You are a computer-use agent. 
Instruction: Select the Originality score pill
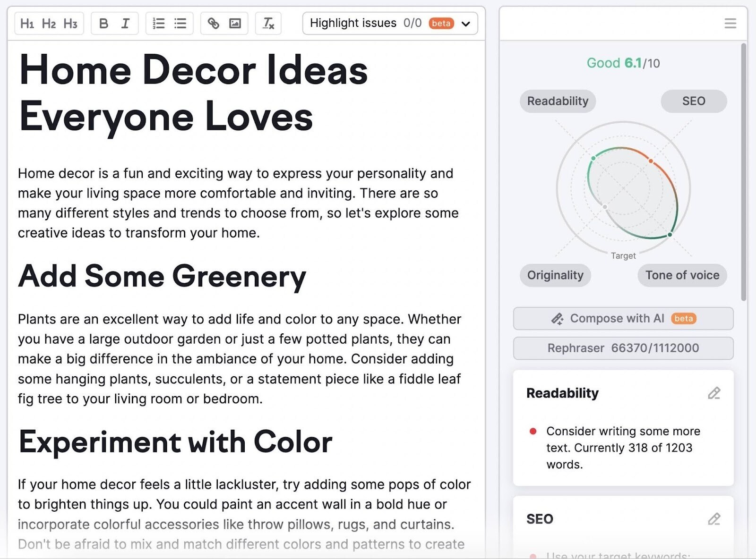point(555,275)
